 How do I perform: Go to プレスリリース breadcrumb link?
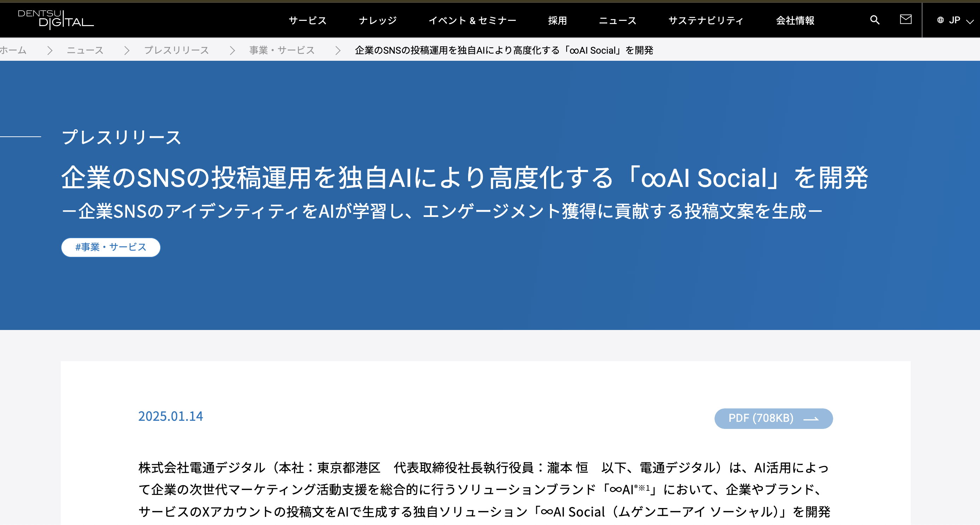click(x=177, y=50)
